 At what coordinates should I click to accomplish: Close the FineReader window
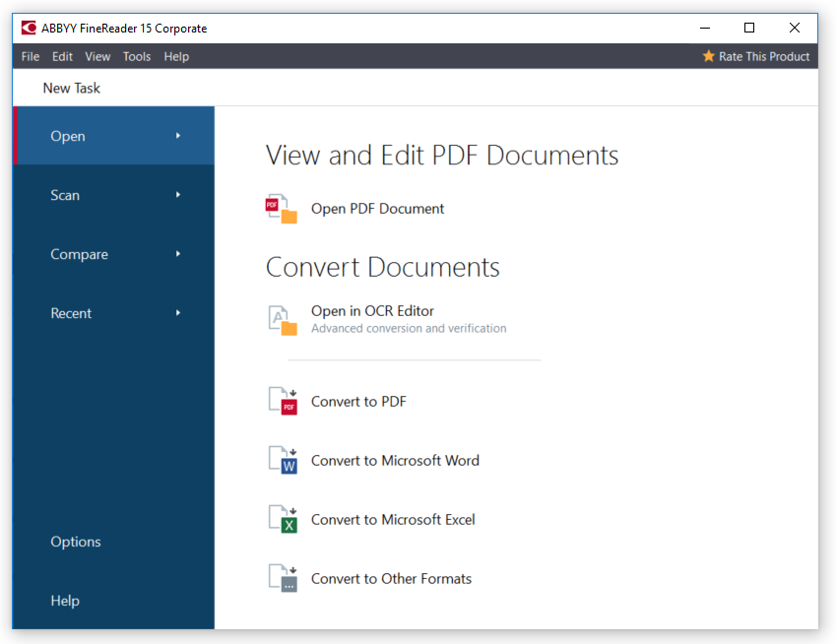[x=795, y=28]
